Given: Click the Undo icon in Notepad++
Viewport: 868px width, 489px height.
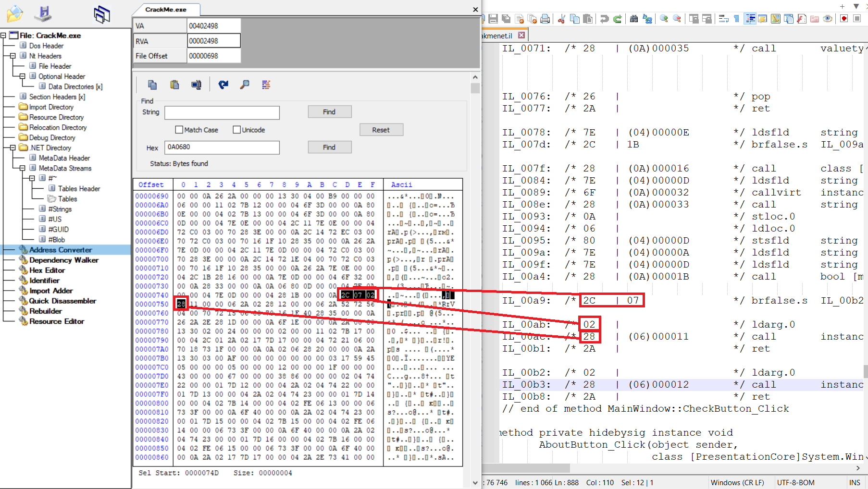Looking at the screenshot, I should [605, 19].
